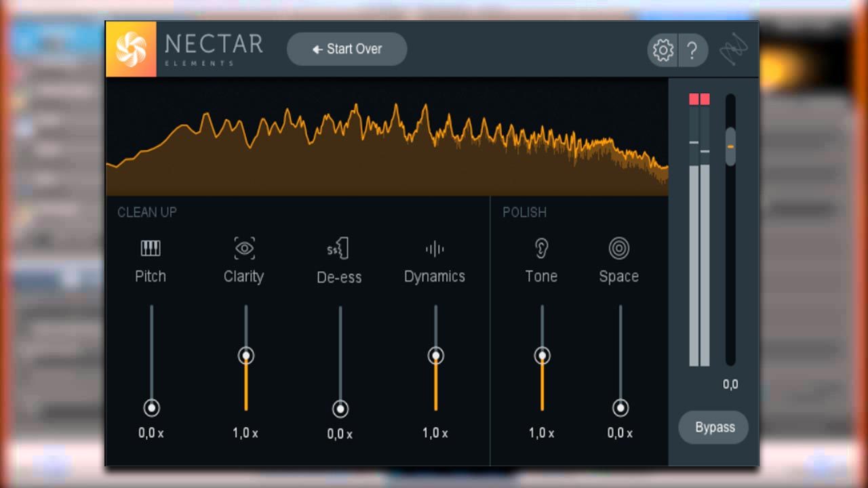This screenshot has width=868, height=488.
Task: Click the De-ess 0,0 x value
Action: (340, 434)
